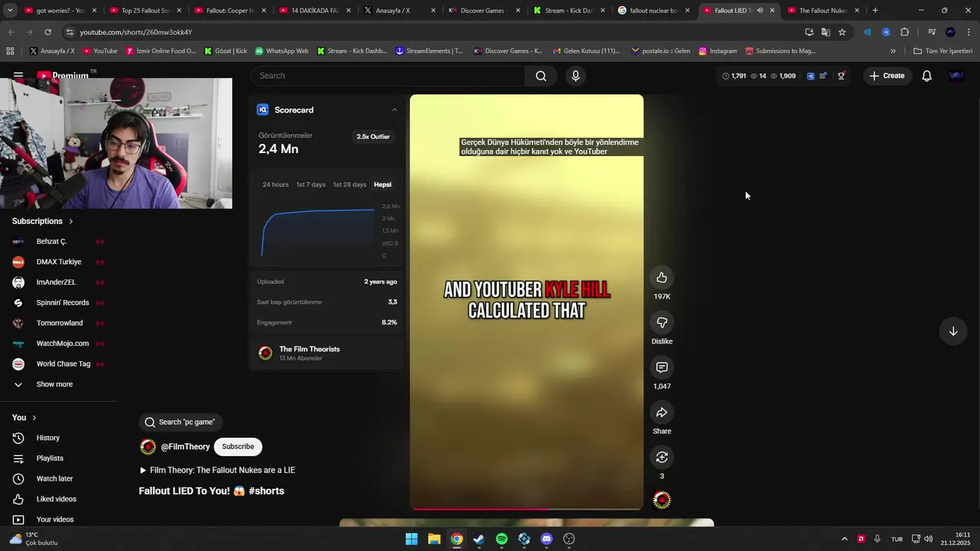Open Watch later in the sidebar

54,478
